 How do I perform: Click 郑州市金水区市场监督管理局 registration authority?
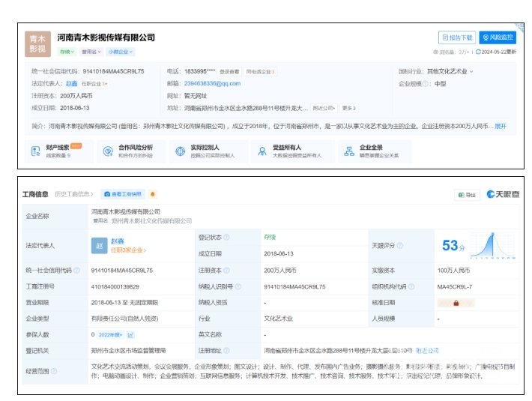point(128,351)
